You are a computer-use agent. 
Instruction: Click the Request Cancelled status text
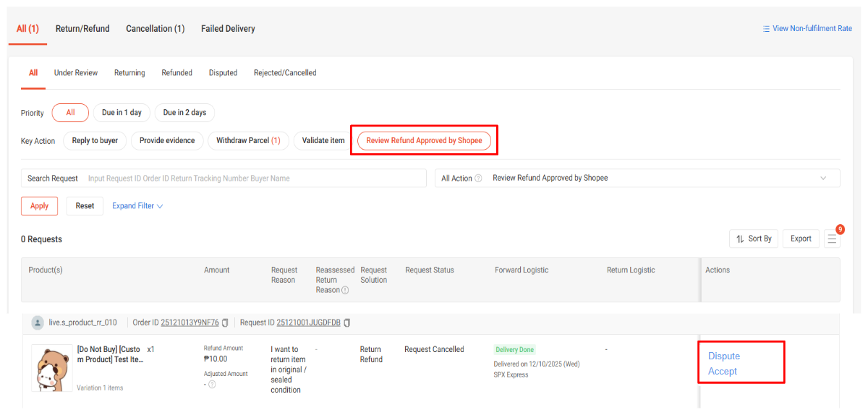pos(434,349)
